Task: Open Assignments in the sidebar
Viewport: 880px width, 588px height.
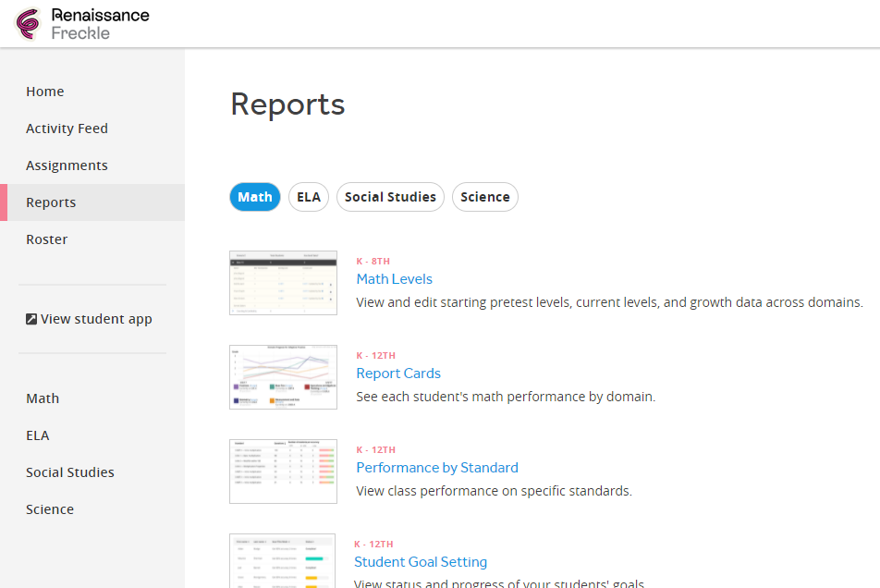Action: [x=67, y=165]
